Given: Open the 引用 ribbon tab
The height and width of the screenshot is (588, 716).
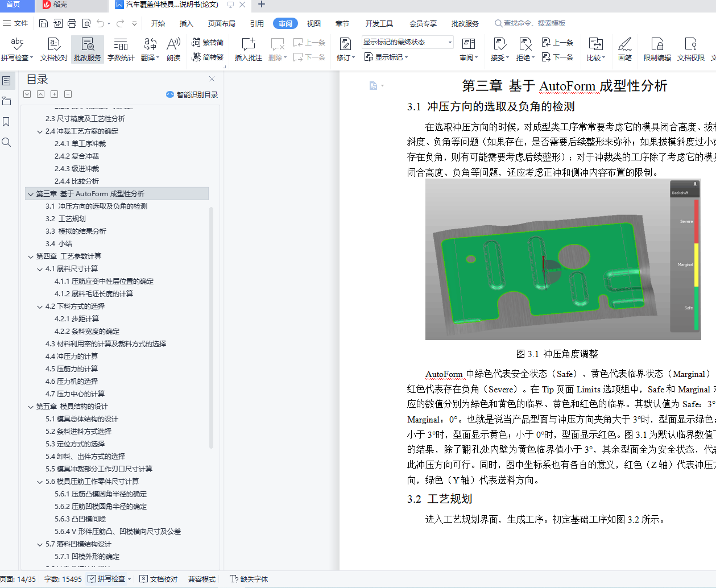Looking at the screenshot, I should click(257, 23).
